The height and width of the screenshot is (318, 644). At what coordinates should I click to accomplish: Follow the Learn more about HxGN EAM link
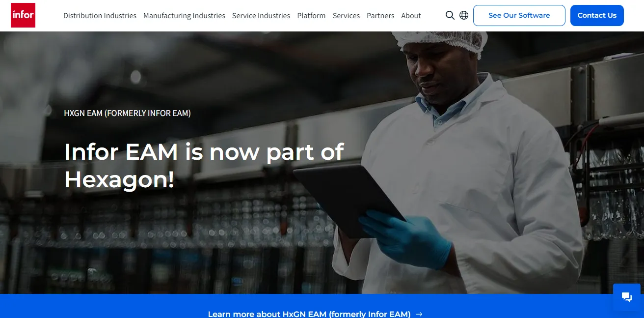point(309,314)
